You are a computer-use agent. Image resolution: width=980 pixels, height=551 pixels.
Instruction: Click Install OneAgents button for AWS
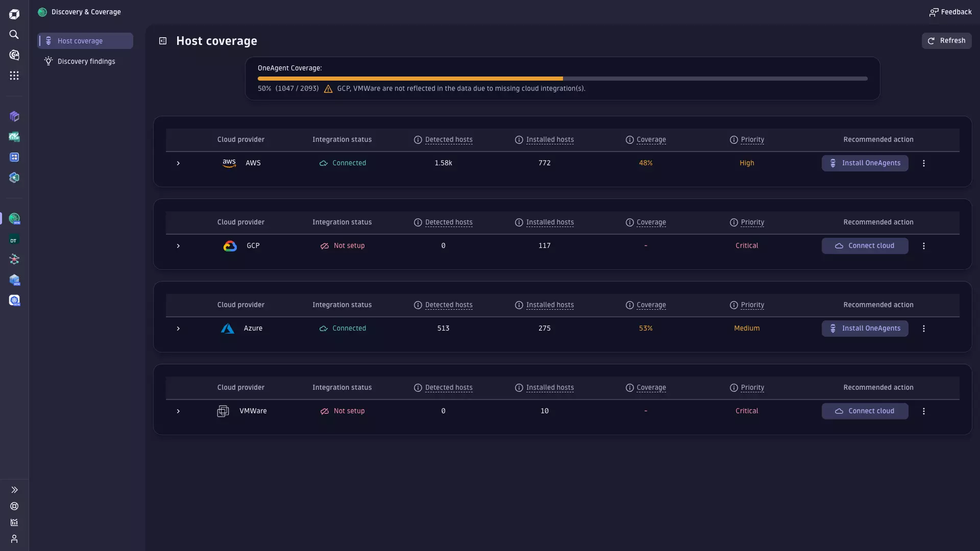pyautogui.click(x=865, y=163)
